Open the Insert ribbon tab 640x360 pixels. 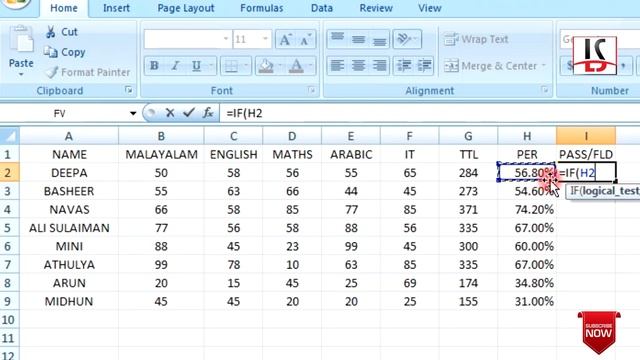point(116,8)
